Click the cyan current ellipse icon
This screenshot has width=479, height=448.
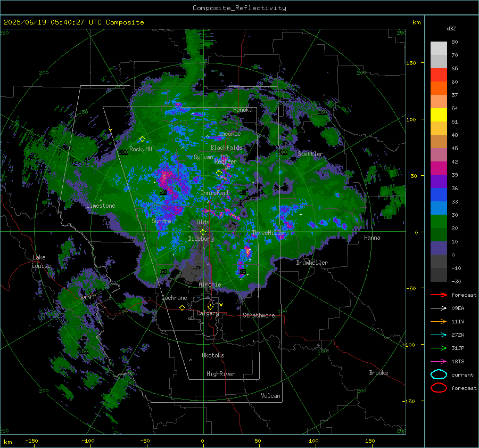439,374
